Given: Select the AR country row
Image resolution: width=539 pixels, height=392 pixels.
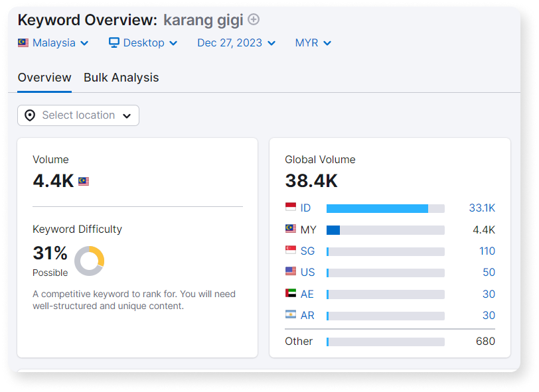Looking at the screenshot, I should point(307,315).
